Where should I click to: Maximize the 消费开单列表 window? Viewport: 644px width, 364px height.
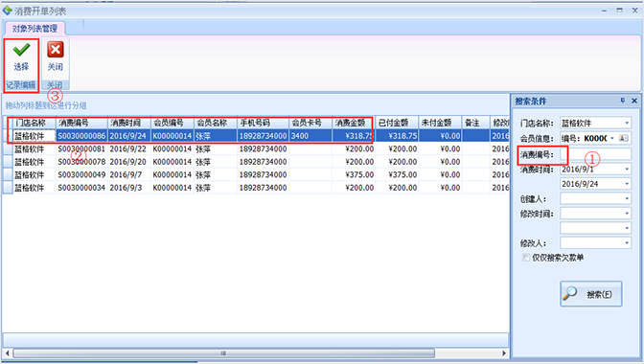tap(619, 11)
